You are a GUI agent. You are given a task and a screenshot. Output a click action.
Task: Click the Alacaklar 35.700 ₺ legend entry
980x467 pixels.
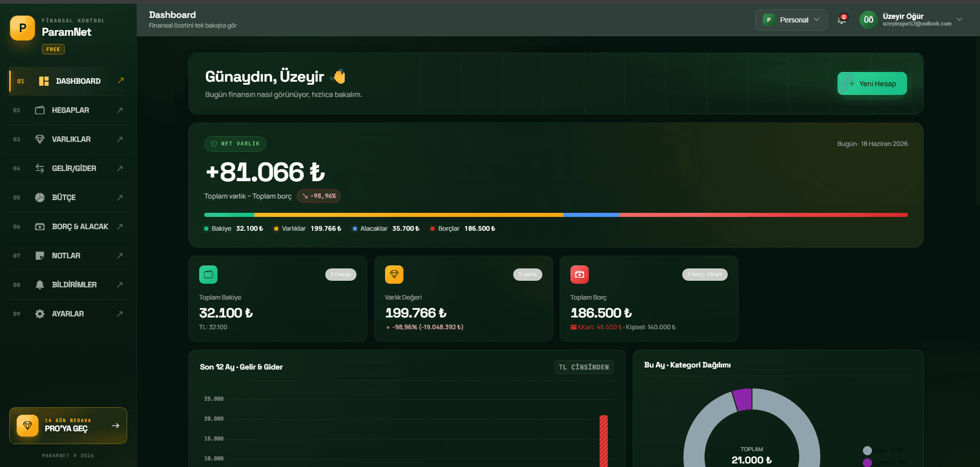click(x=386, y=229)
